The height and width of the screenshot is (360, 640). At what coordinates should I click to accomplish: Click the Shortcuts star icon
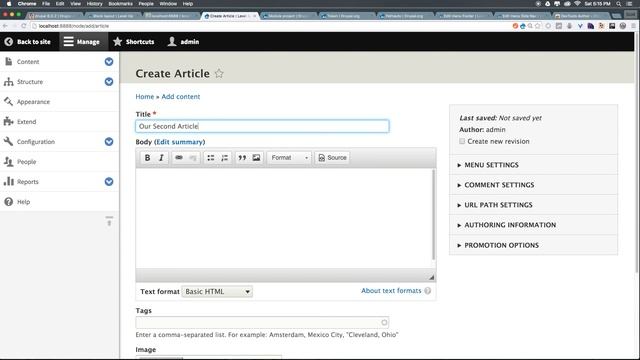118,42
